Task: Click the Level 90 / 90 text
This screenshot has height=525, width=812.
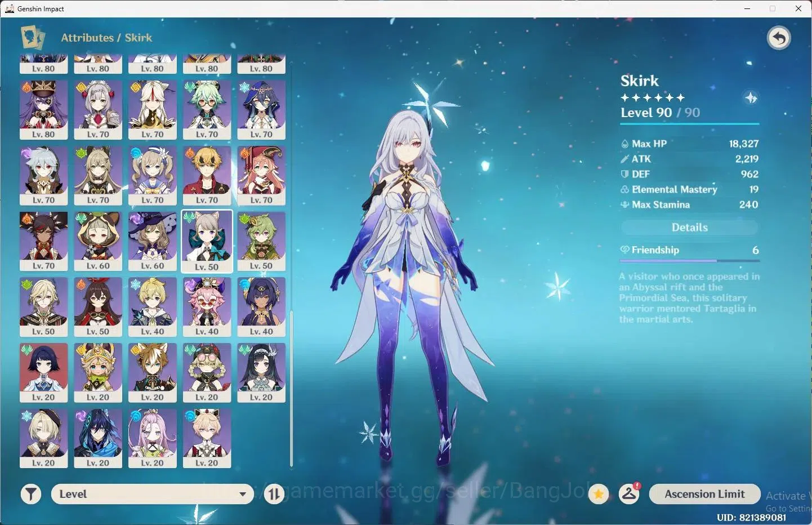Action: pyautogui.click(x=660, y=113)
